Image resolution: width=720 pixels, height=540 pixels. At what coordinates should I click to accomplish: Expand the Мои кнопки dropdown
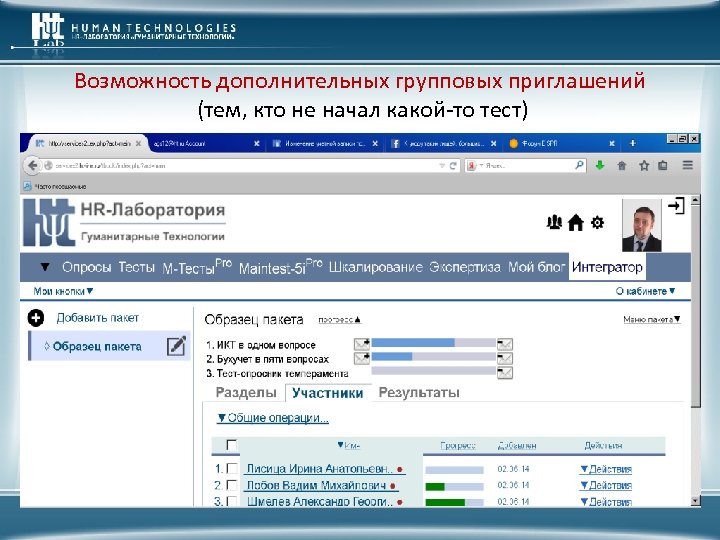pos(63,291)
